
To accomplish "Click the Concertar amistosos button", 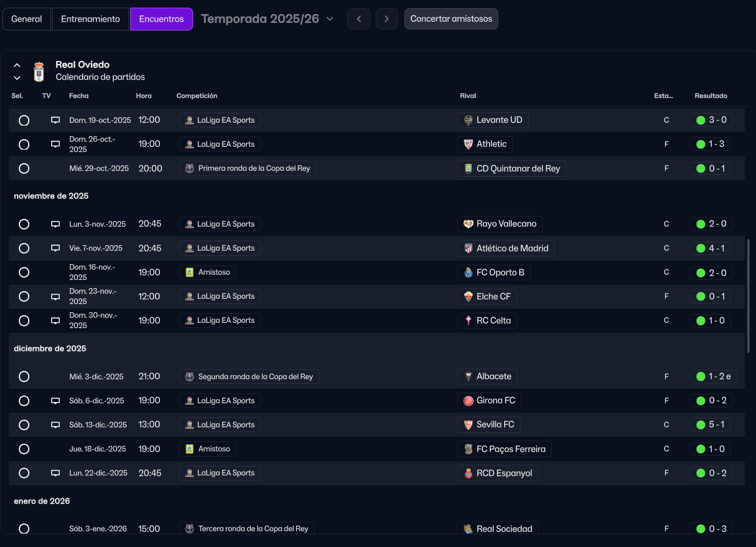I will click(451, 19).
